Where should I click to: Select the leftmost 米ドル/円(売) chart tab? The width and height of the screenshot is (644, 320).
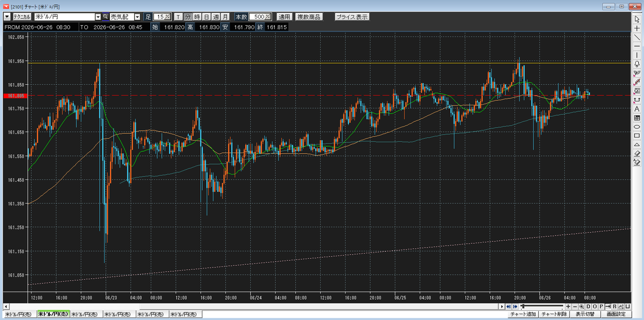[x=19, y=314]
